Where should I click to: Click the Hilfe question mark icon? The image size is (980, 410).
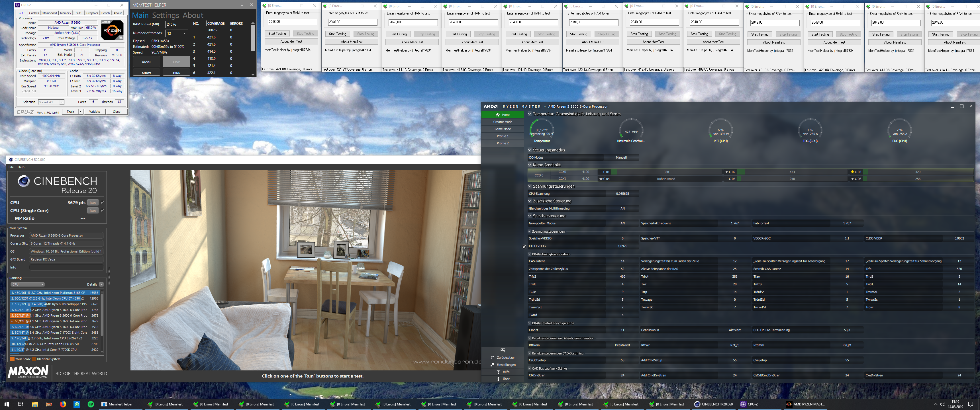[498, 372]
